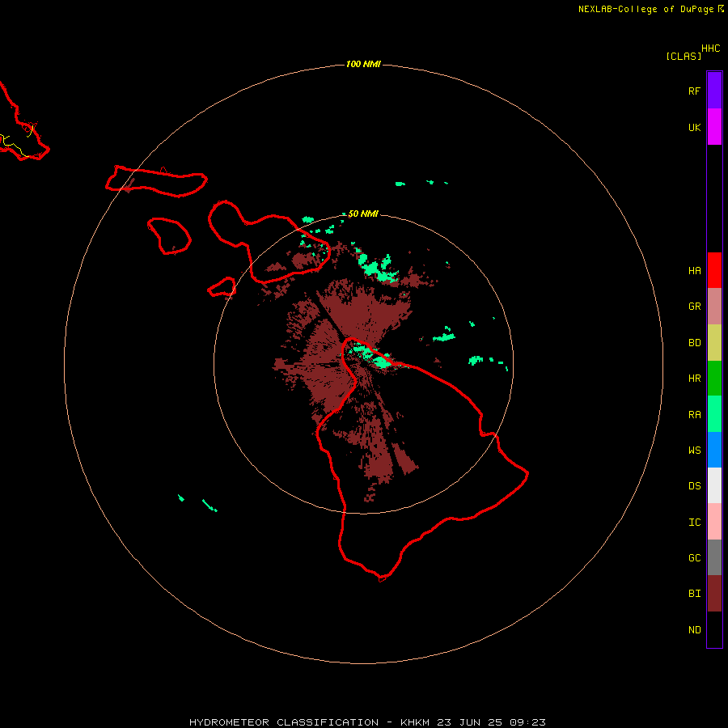Screen dimensions: 728x728
Task: Pick the light green RA legend swatch
Action: 714,414
